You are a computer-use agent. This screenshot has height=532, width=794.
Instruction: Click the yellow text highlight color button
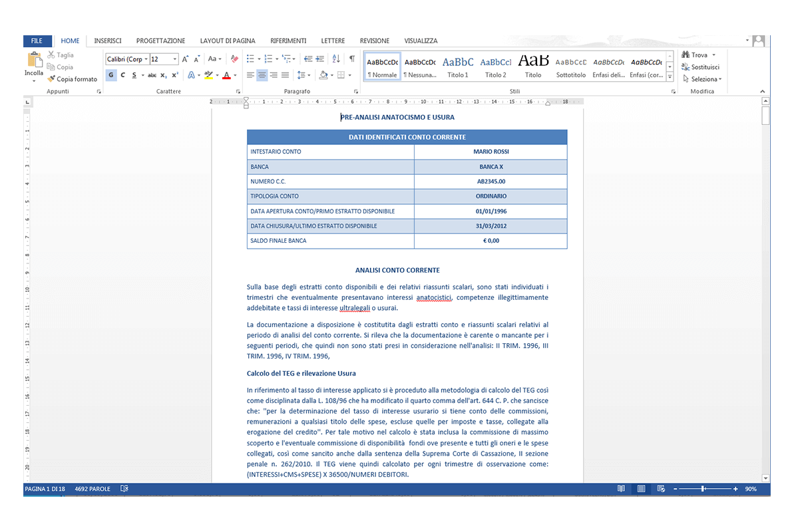tap(208, 75)
